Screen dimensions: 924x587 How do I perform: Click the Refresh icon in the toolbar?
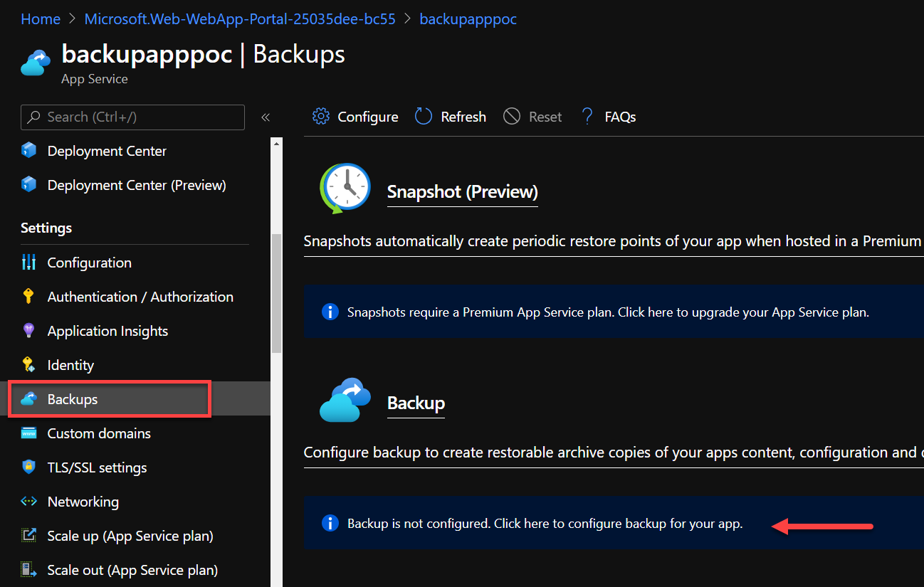423,116
